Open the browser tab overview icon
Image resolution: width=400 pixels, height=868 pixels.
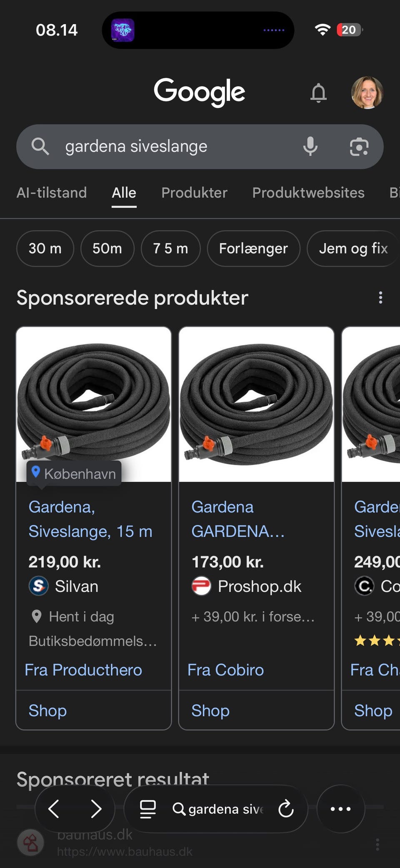pyautogui.click(x=148, y=809)
